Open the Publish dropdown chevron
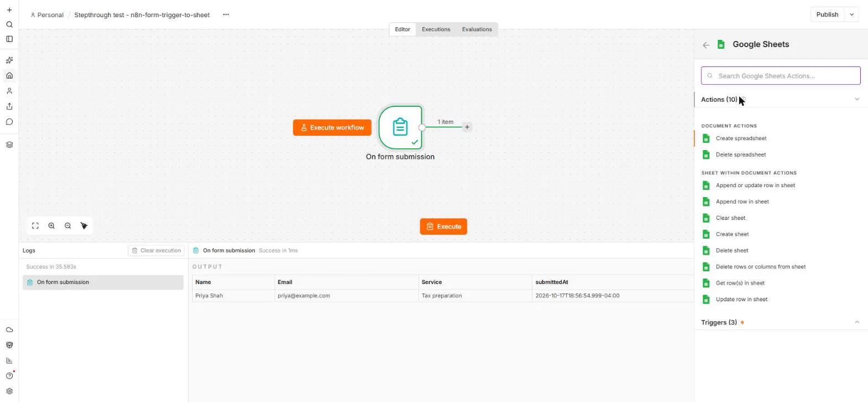This screenshot has width=868, height=402. pos(851,15)
